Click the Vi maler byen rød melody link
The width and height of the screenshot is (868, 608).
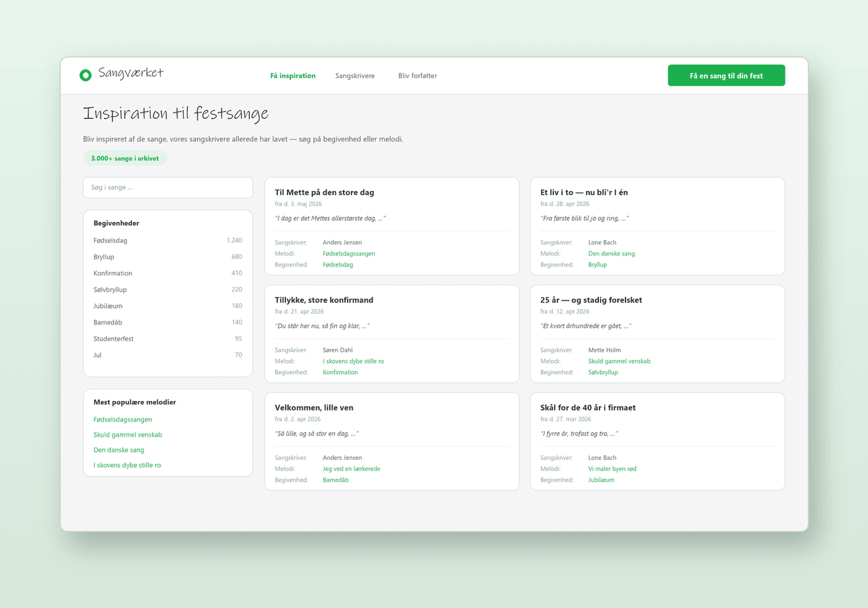pos(612,469)
